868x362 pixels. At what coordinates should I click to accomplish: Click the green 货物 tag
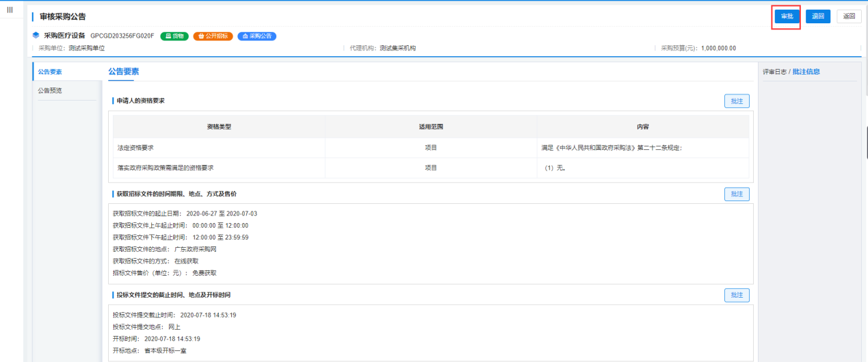click(174, 36)
